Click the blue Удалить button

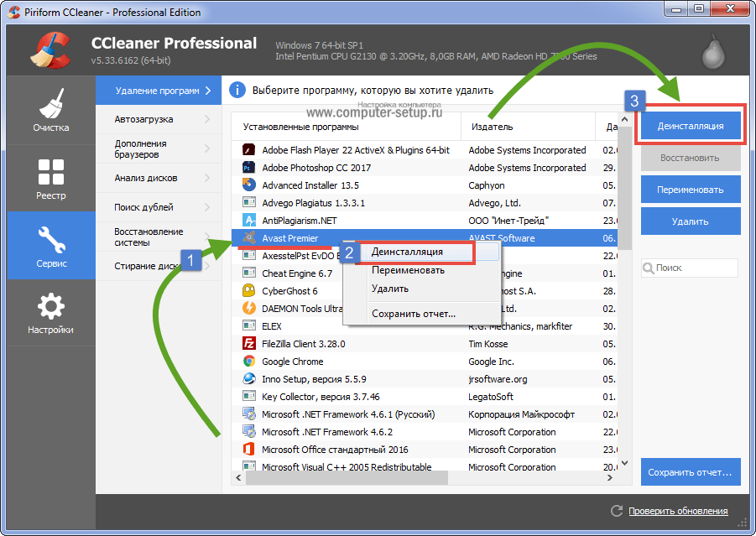click(691, 221)
